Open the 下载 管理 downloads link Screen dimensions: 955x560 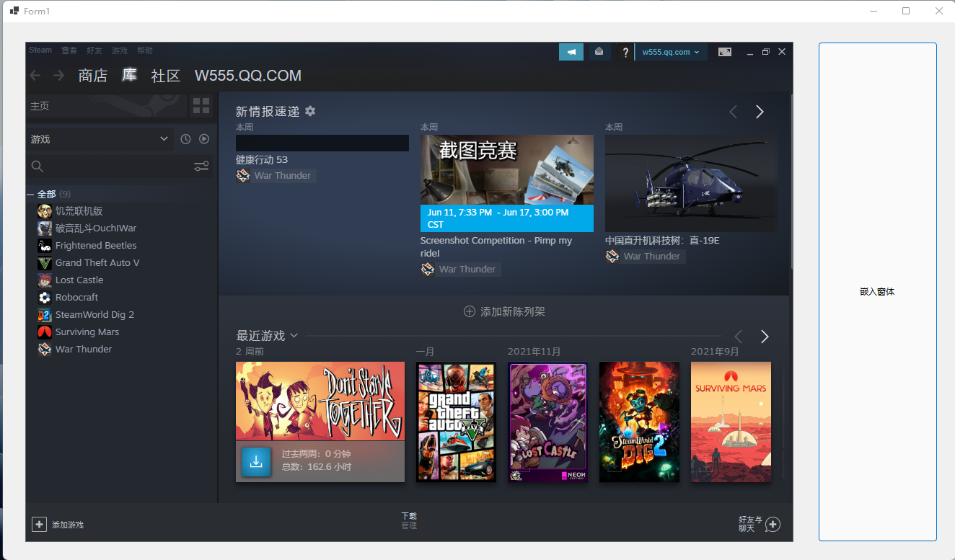click(409, 521)
